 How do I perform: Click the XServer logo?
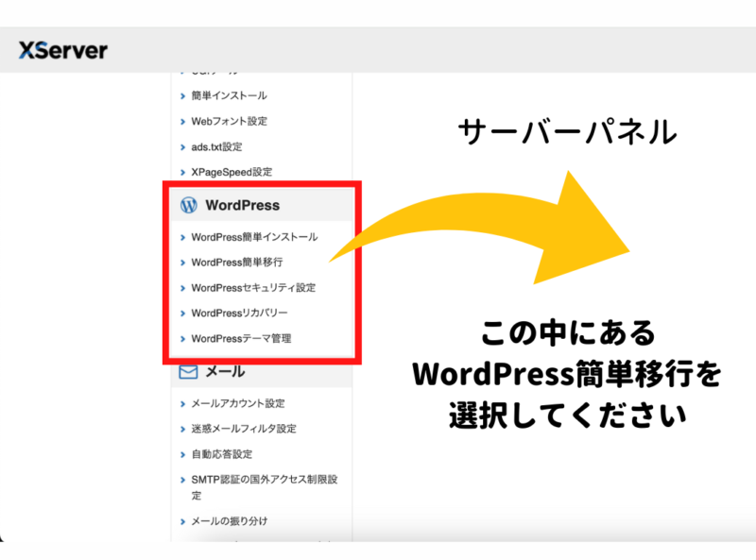pyautogui.click(x=62, y=50)
